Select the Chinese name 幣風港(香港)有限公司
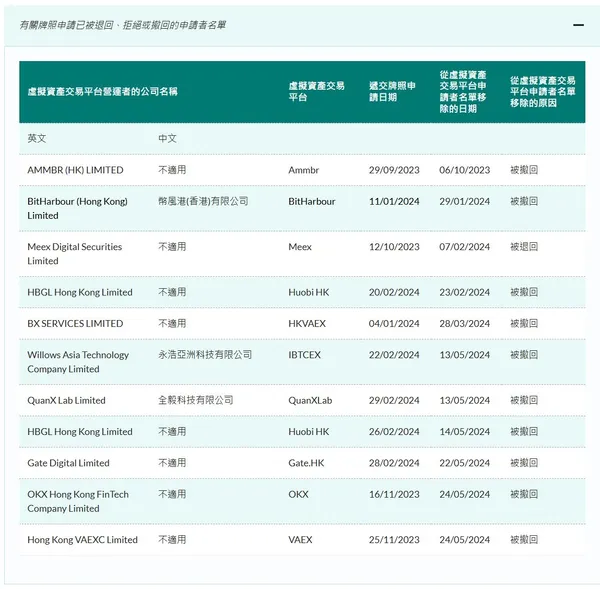The image size is (600, 589). click(203, 201)
